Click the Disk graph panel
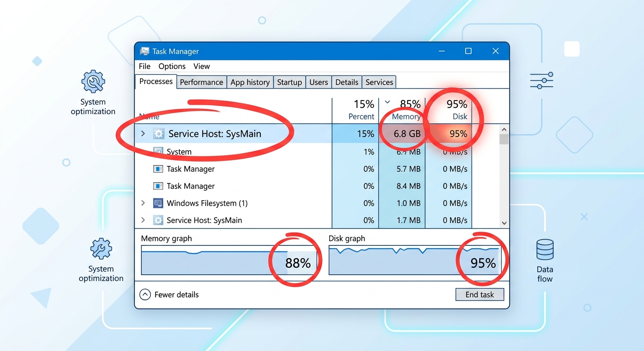 [415, 260]
